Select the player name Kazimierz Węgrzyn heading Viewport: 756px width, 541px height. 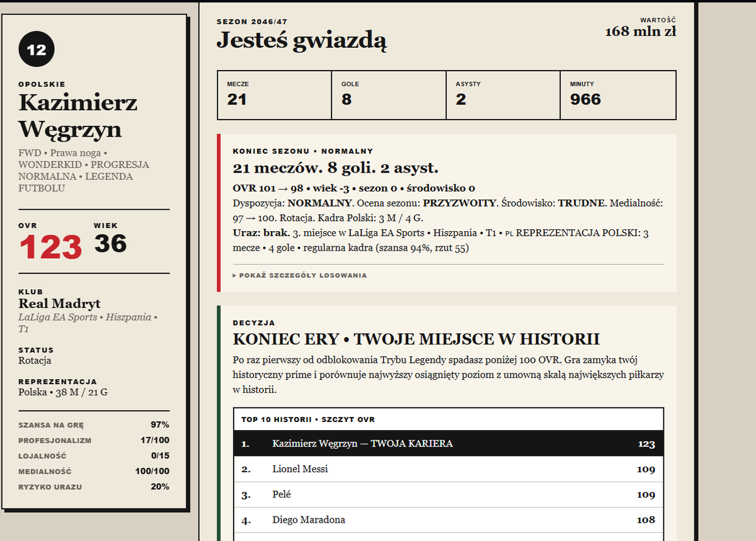pyautogui.click(x=78, y=116)
